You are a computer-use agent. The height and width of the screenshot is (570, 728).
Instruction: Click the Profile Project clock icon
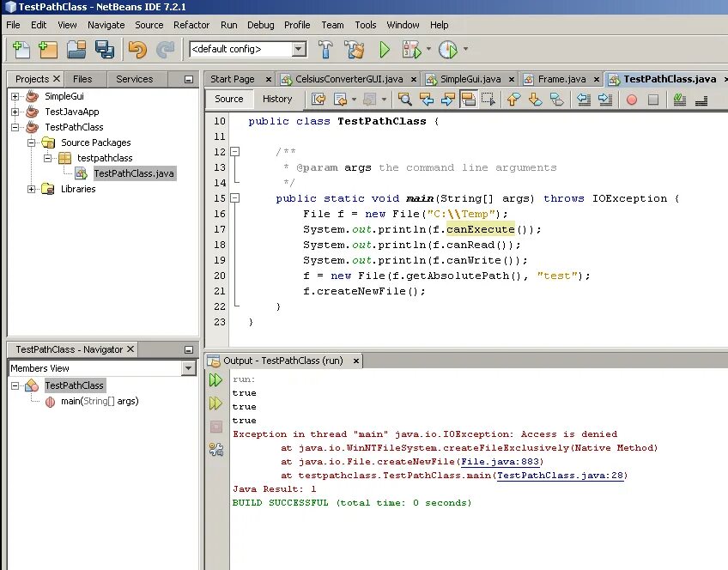[448, 49]
